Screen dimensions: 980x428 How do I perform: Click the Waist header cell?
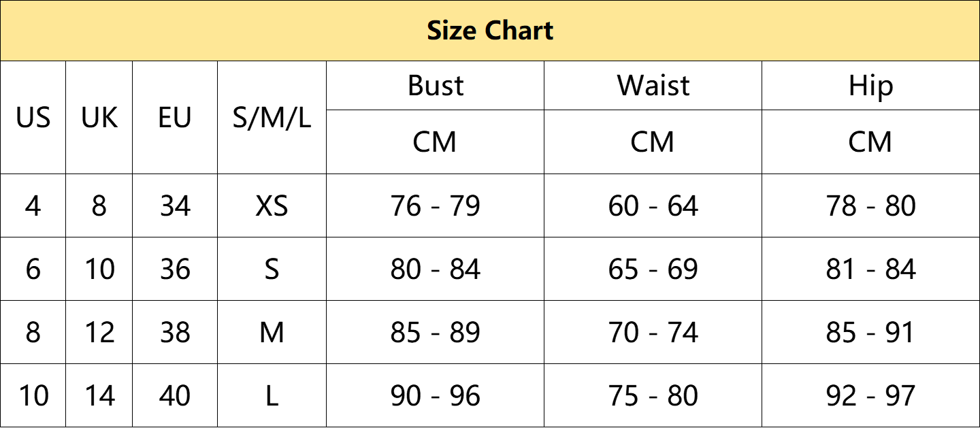point(653,86)
